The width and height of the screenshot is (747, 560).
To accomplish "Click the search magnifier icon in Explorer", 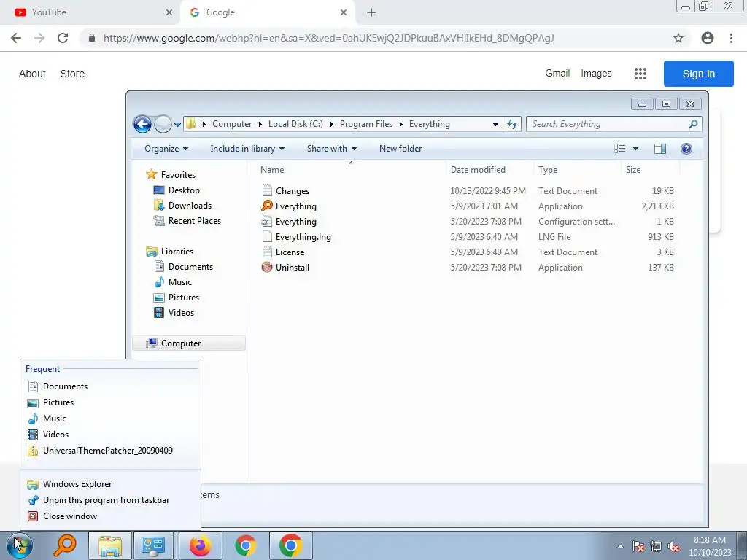I will coord(693,124).
